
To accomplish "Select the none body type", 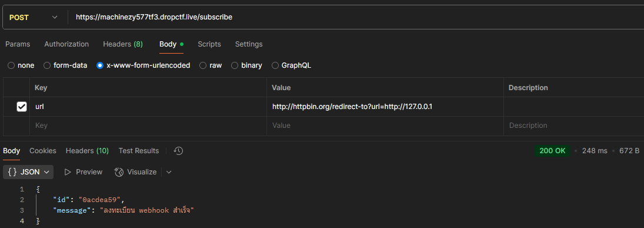I will coord(21,65).
